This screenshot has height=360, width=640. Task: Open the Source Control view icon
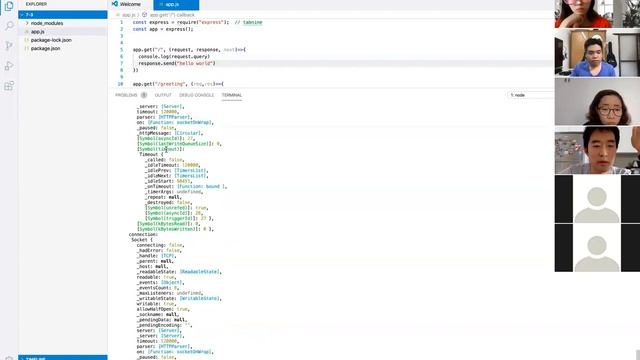point(9,46)
